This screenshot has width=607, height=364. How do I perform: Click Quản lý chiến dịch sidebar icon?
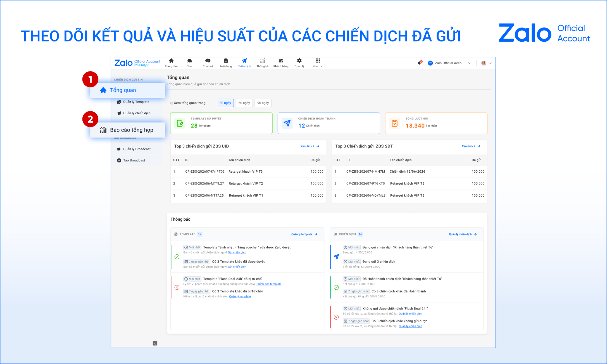tap(119, 113)
